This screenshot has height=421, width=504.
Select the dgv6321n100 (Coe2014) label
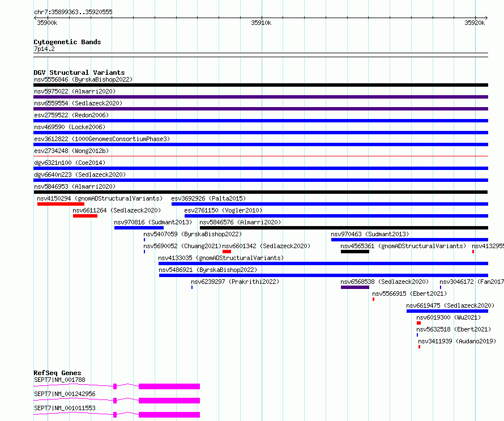coord(70,163)
